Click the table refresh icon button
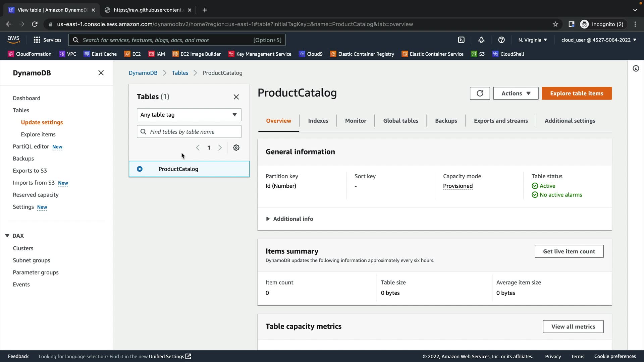This screenshot has width=644, height=362. [x=480, y=93]
